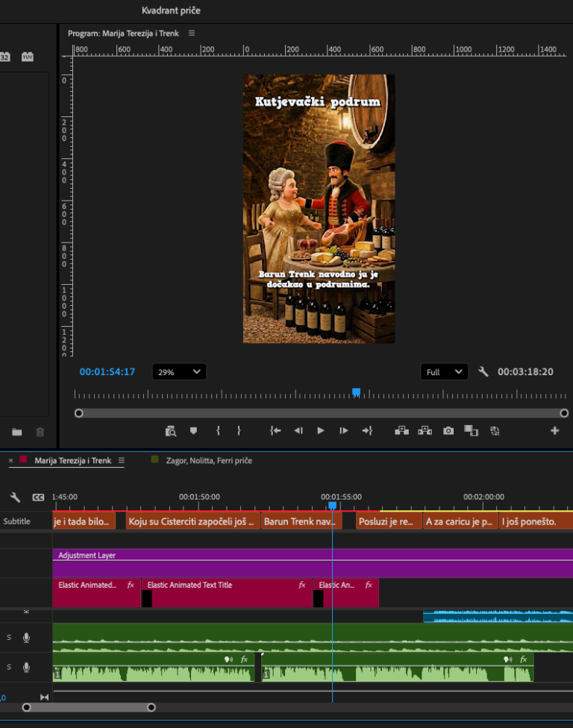Click the blue timeline playhead marker
573x728 pixels.
pyautogui.click(x=333, y=506)
